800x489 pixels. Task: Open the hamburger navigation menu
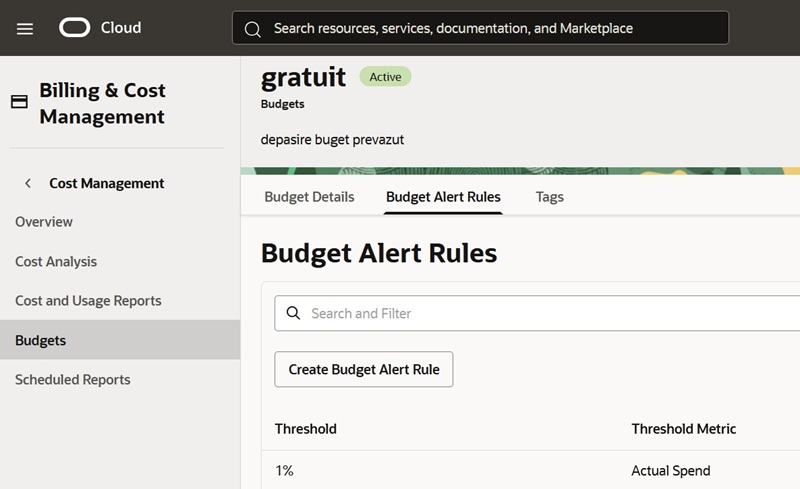25,28
